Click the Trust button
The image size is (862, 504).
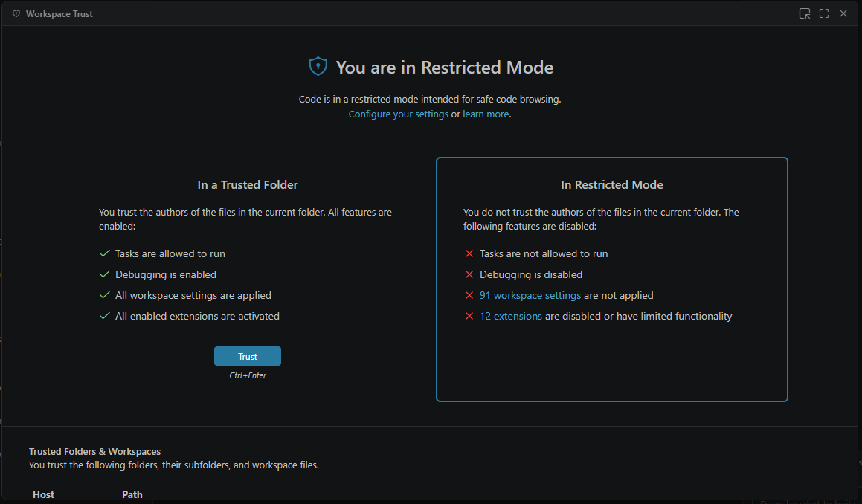tap(248, 356)
